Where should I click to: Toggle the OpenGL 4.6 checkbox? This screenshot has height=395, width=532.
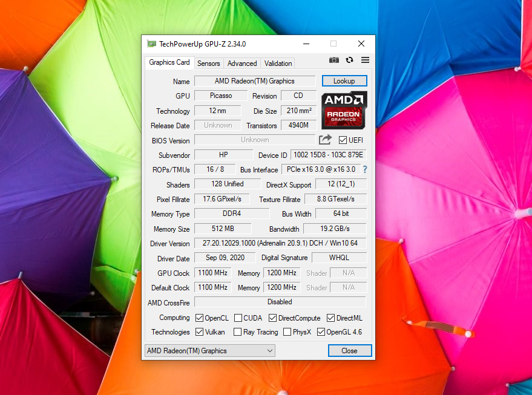321,332
